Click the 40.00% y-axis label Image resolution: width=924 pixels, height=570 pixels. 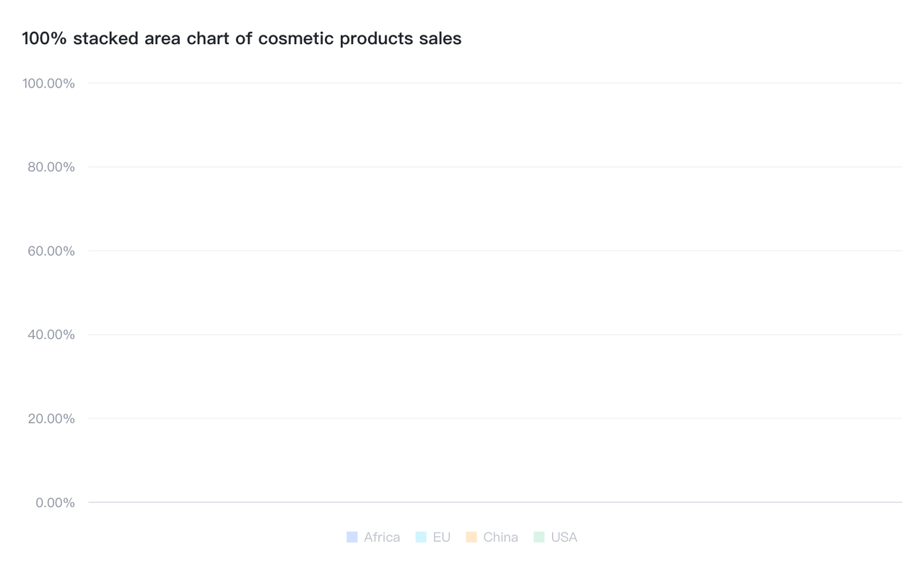click(51, 334)
